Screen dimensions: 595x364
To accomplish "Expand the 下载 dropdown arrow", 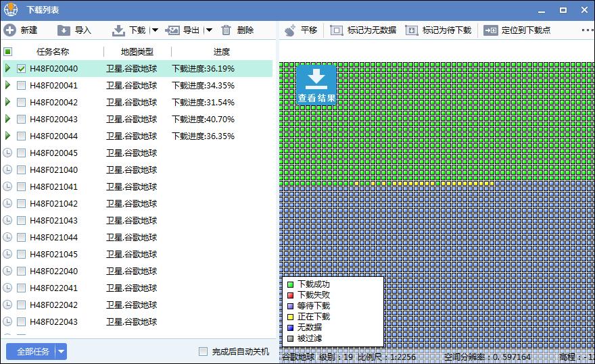I will tap(154, 30).
